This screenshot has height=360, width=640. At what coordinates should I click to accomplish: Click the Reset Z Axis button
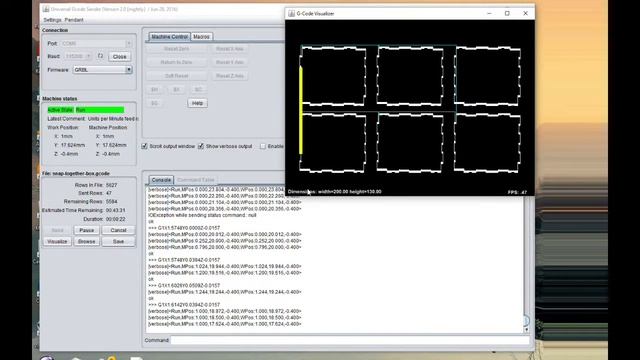pyautogui.click(x=230, y=76)
